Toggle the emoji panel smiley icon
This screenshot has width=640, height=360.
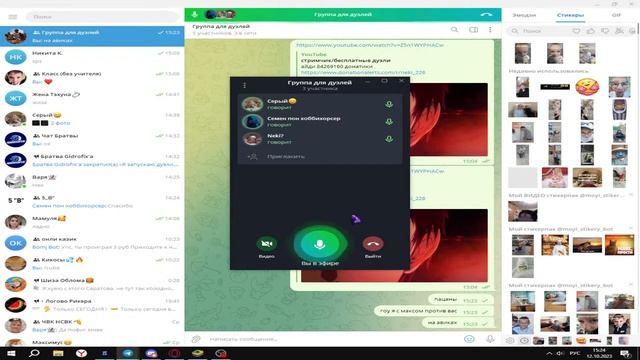tap(469, 339)
